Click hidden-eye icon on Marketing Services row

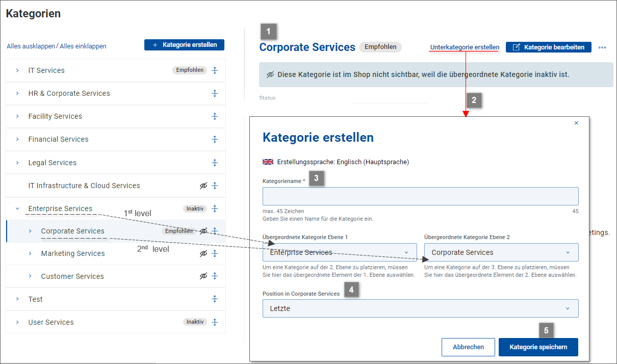[203, 253]
